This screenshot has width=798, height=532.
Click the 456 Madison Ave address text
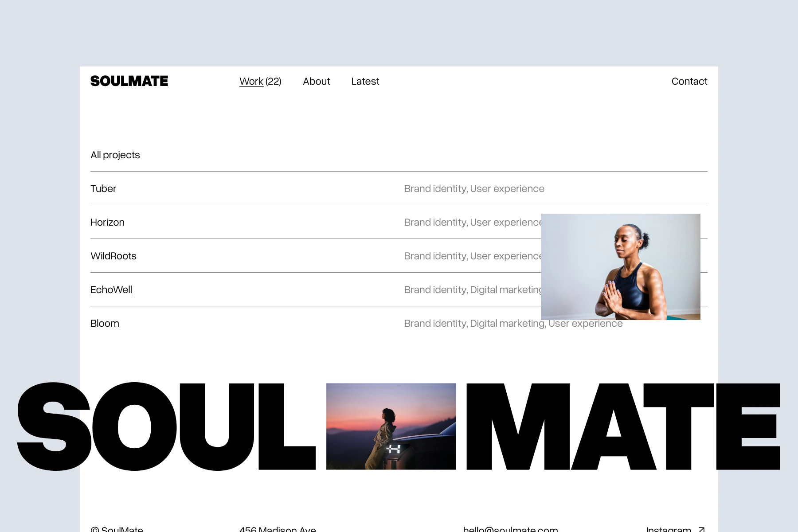277,529
